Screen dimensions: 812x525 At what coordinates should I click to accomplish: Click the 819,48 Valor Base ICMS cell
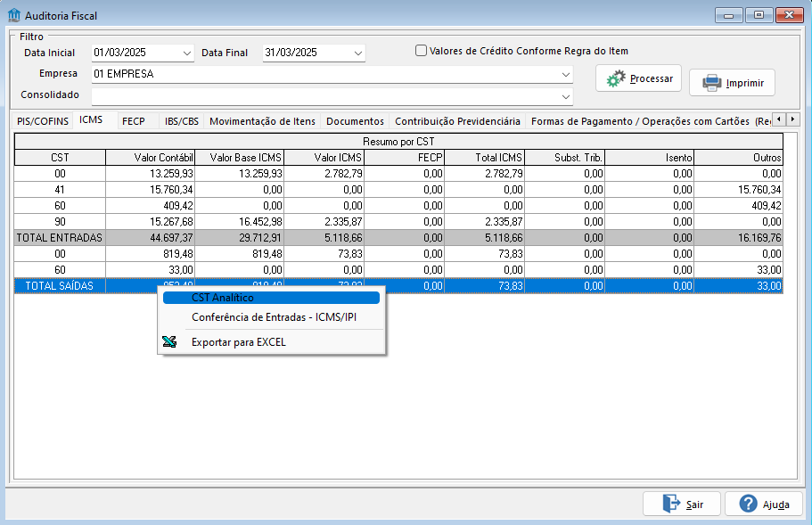click(x=239, y=254)
